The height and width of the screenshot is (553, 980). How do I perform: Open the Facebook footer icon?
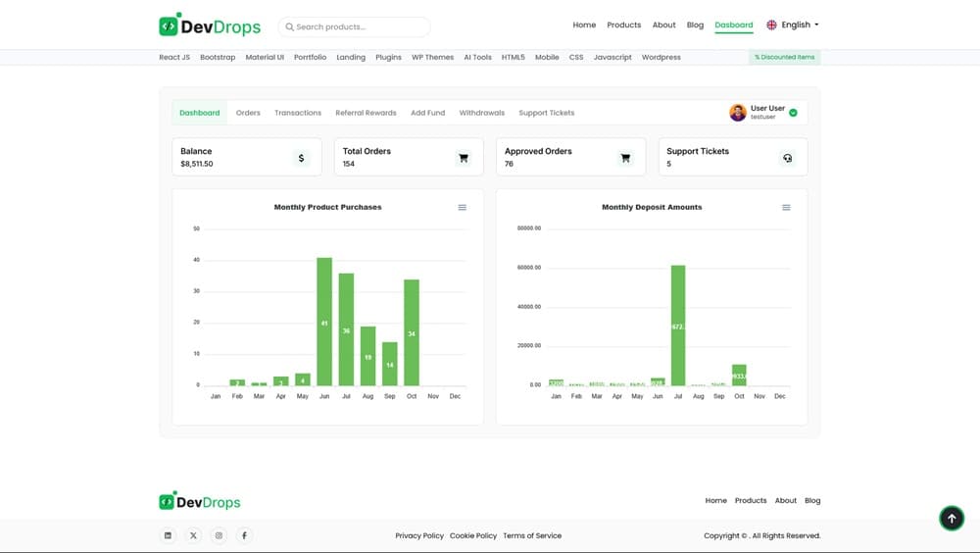pos(244,535)
